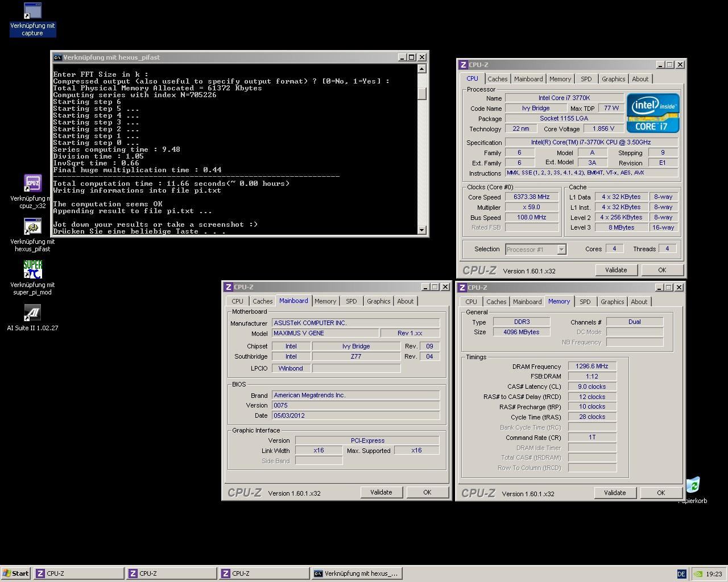This screenshot has height=582, width=728.
Task: Click the Intel Core i7 logo badge
Action: (653, 113)
